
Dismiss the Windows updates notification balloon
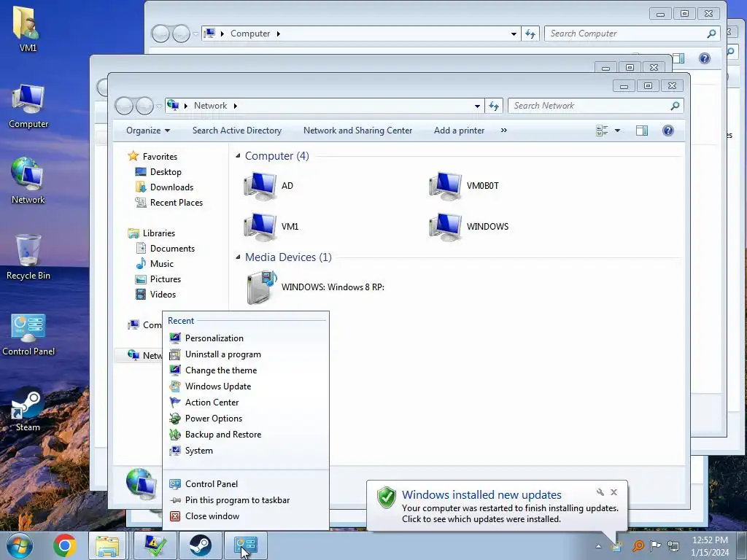[x=614, y=492]
